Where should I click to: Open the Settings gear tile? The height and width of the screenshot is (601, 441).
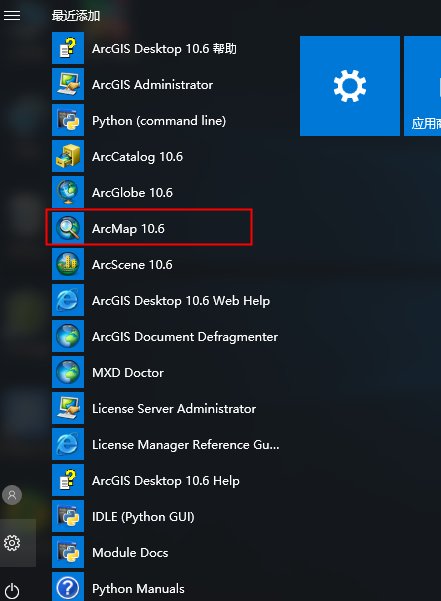[350, 86]
